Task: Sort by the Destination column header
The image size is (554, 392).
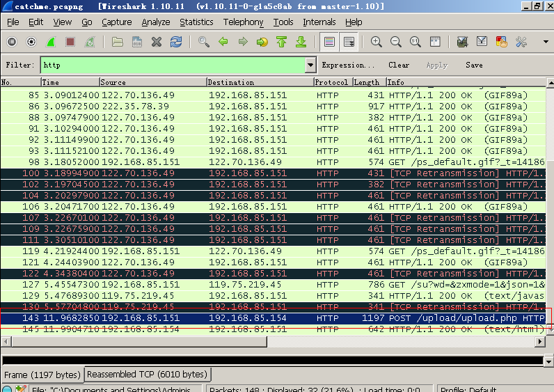Action: pyautogui.click(x=260, y=82)
